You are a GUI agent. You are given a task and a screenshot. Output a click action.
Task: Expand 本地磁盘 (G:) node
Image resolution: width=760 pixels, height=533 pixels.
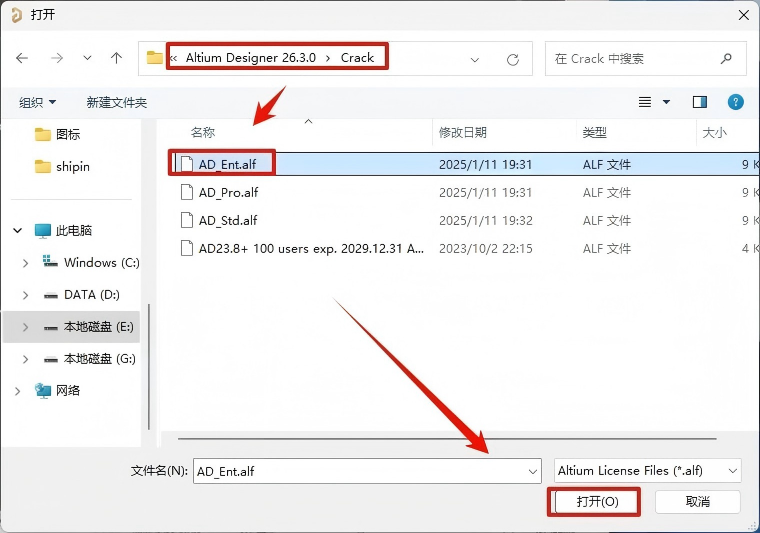(x=25, y=360)
